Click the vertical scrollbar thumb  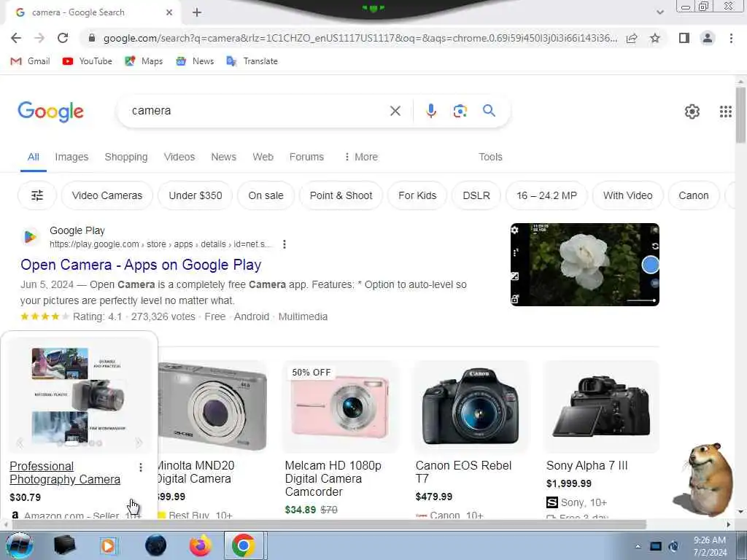point(740,114)
